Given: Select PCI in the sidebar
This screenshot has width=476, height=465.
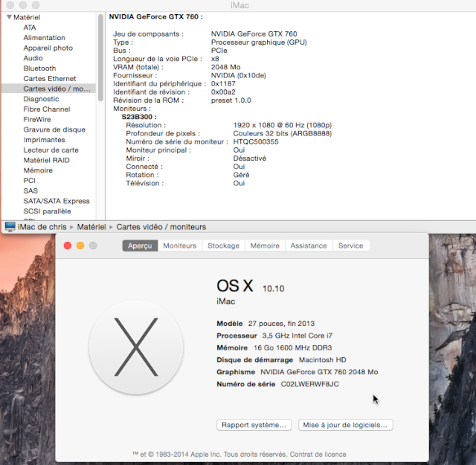Looking at the screenshot, I should coord(30,180).
